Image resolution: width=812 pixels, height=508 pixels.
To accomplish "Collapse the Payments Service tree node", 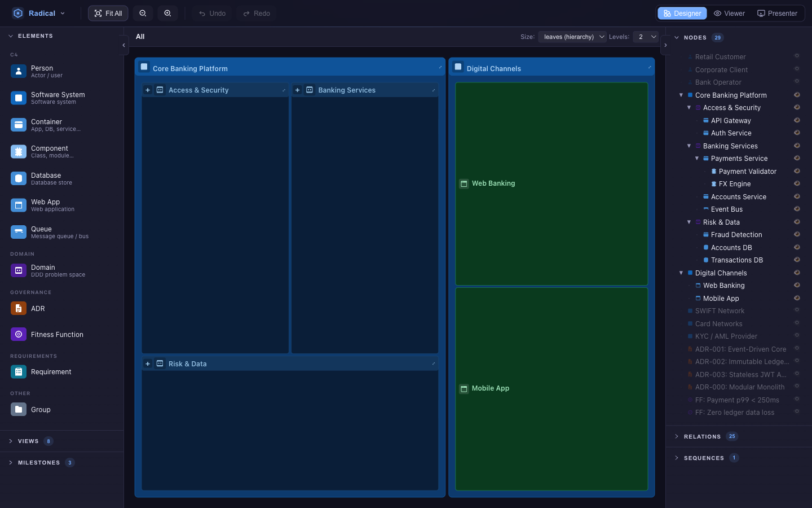I will coord(697,159).
